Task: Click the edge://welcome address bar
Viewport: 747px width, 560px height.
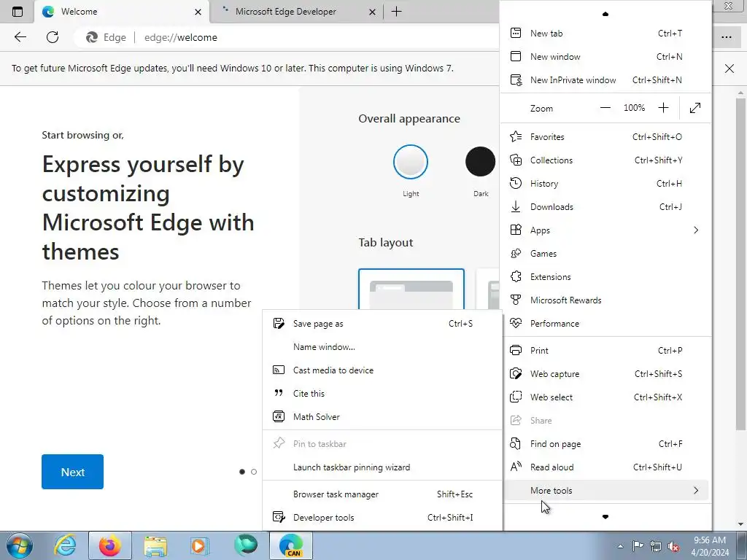Action: click(x=286, y=38)
